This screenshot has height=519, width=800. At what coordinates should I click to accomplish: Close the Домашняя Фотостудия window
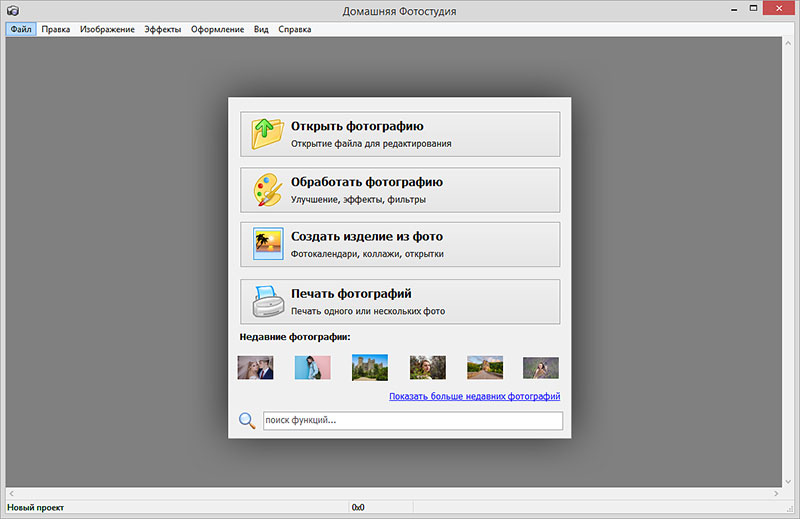pyautogui.click(x=779, y=8)
